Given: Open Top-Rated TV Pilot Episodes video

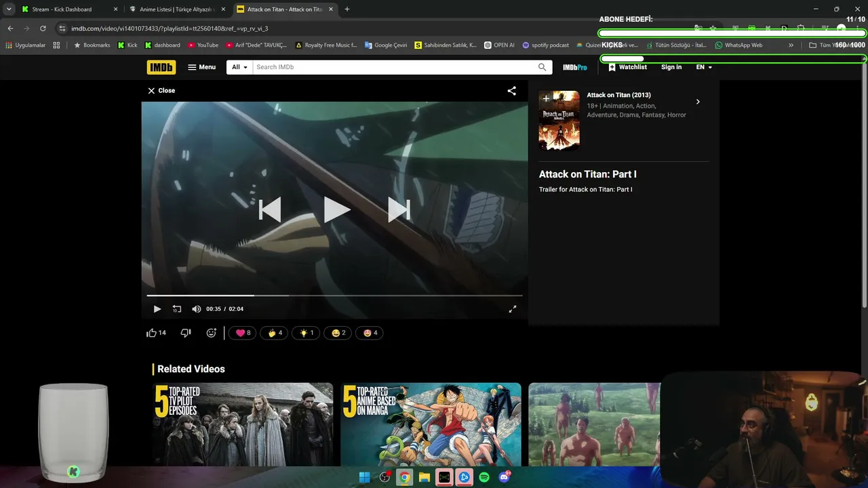Looking at the screenshot, I should point(243,424).
